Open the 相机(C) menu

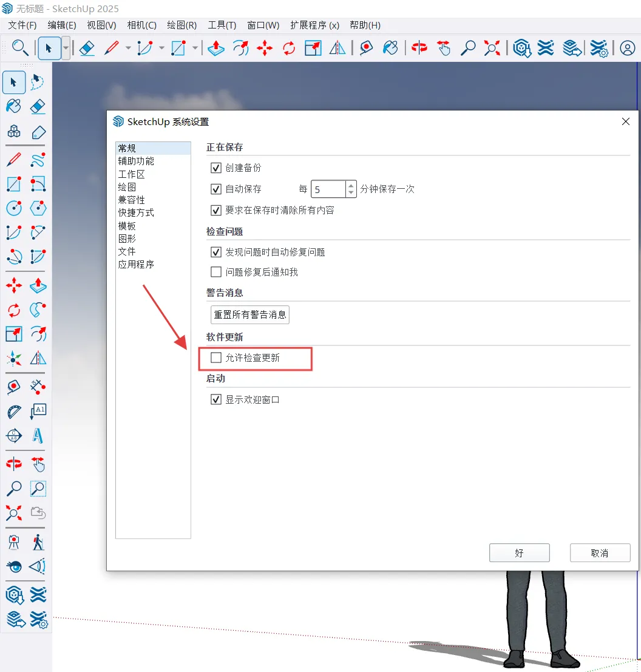(142, 25)
